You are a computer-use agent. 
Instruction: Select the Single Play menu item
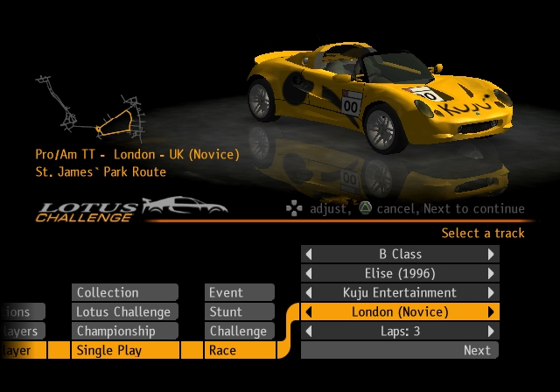(x=125, y=350)
